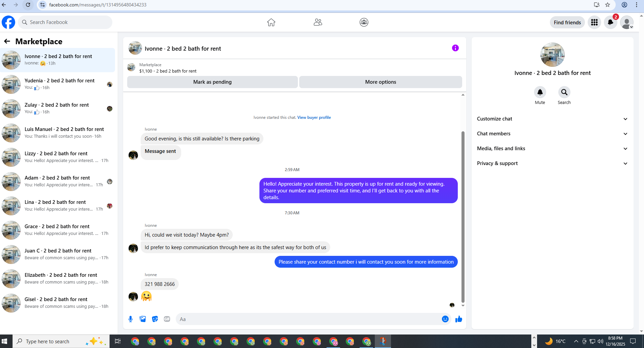Open Yudenia 2 bed 2 bath chat

[57, 84]
